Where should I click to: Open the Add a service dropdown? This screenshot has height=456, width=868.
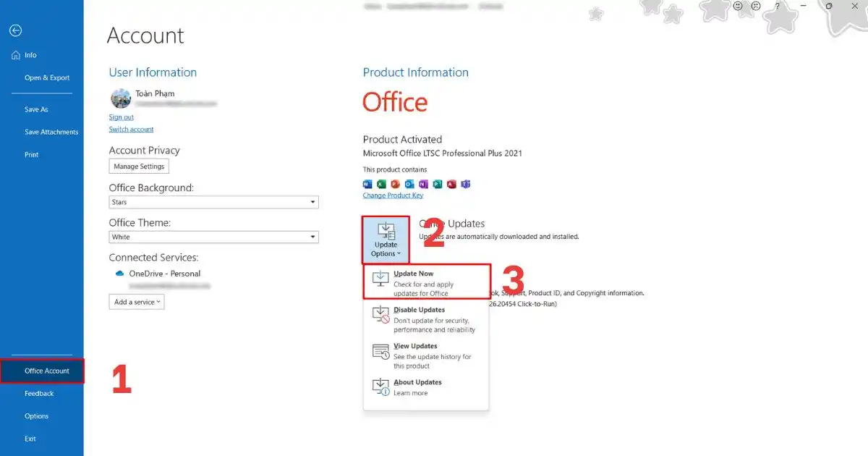pyautogui.click(x=137, y=302)
